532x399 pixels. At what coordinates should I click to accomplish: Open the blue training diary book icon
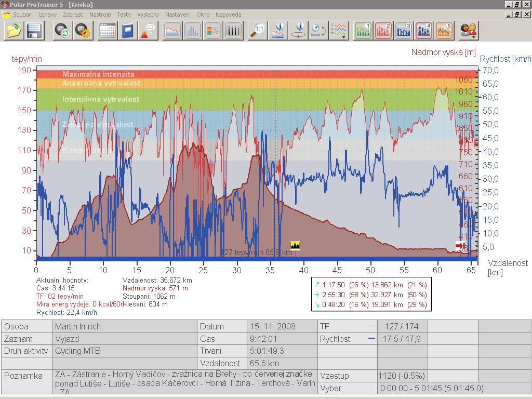127,31
